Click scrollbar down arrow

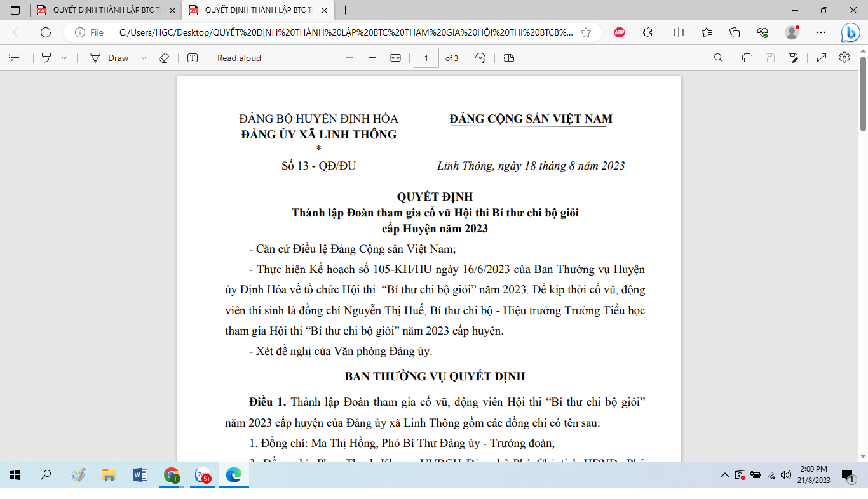[863, 456]
